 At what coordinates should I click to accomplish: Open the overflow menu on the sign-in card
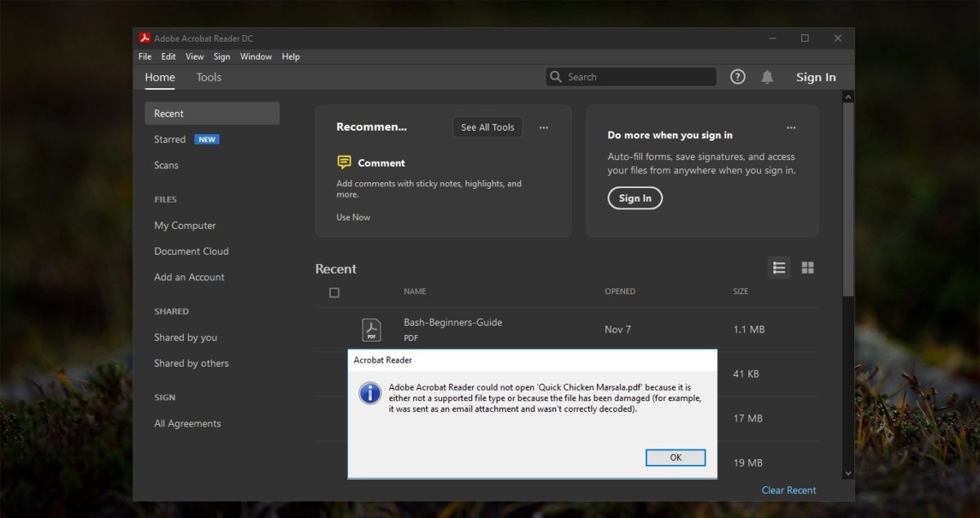click(x=791, y=127)
